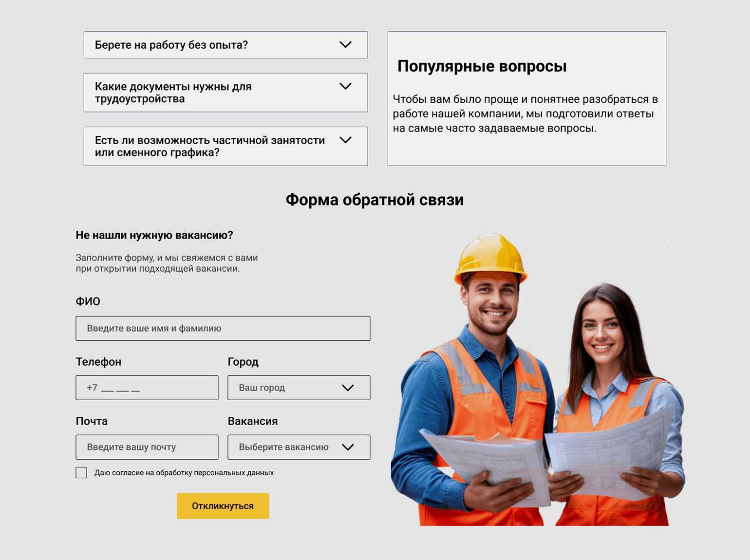Expand the частичной занятости FAQ question

[x=225, y=146]
